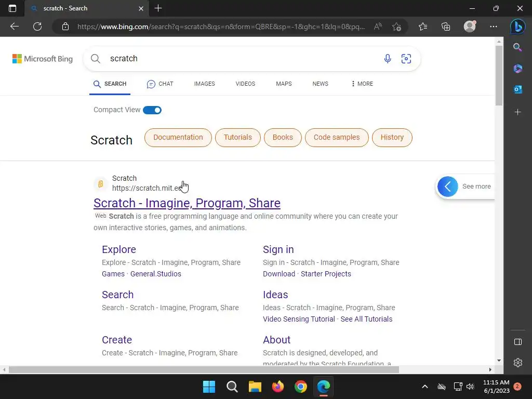Open the user profile avatar
This screenshot has height=399, width=532.
470,26
